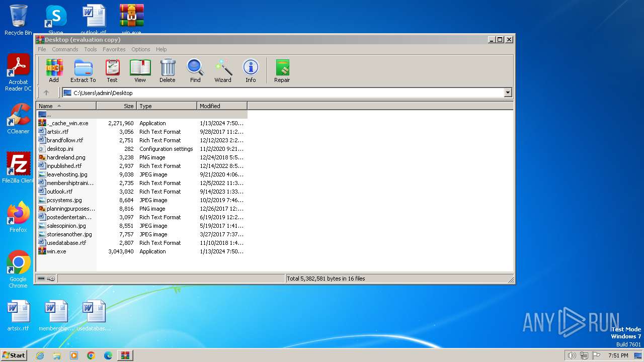Click the Delete toolbar icon
644x362 pixels.
pos(168,71)
